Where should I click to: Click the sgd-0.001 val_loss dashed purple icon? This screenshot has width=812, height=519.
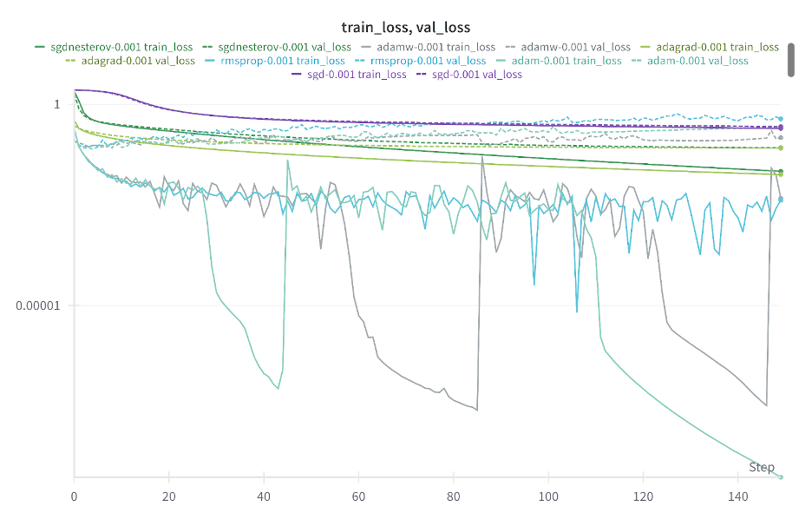coord(426,75)
